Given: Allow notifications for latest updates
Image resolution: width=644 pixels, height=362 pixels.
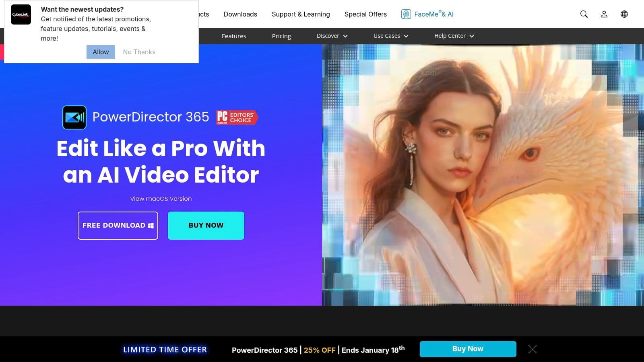Looking at the screenshot, I should [x=100, y=51].
